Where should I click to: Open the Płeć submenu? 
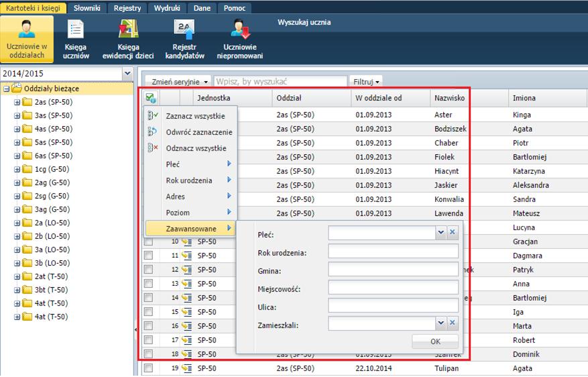pos(190,164)
